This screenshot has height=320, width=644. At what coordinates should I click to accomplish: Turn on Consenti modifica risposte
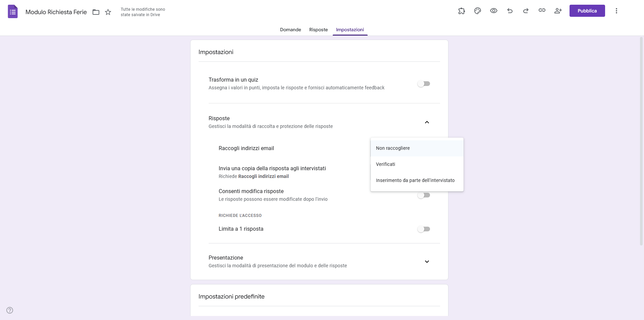[424, 195]
